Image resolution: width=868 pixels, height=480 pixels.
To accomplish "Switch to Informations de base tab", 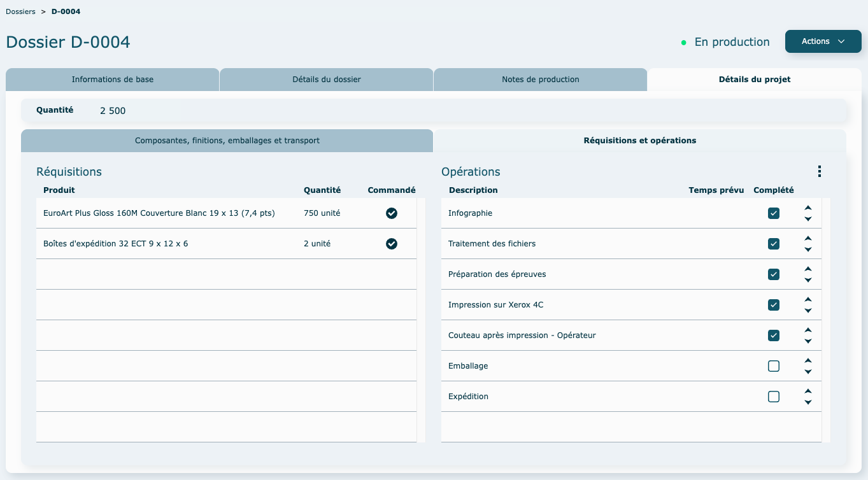I will (113, 80).
